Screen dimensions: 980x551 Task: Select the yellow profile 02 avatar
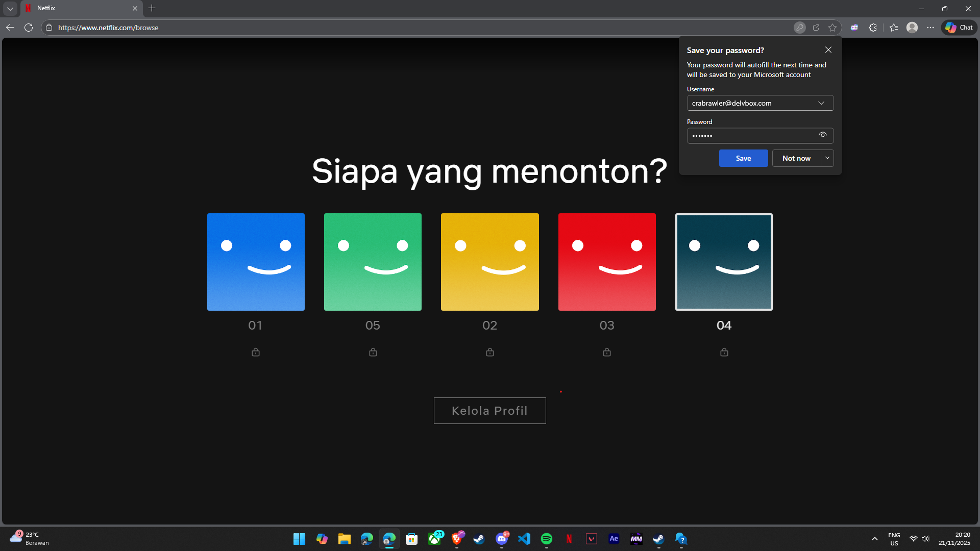tap(489, 262)
